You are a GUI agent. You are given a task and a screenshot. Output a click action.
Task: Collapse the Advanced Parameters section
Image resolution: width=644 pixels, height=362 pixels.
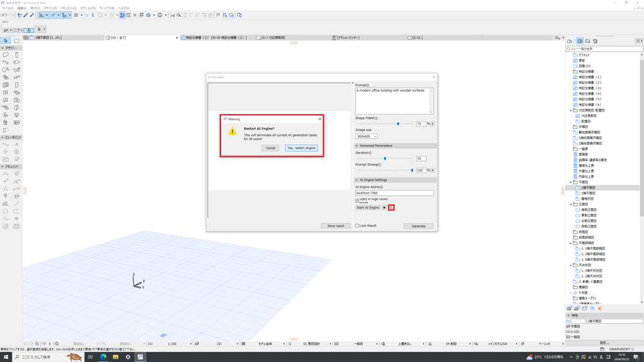[x=356, y=146]
